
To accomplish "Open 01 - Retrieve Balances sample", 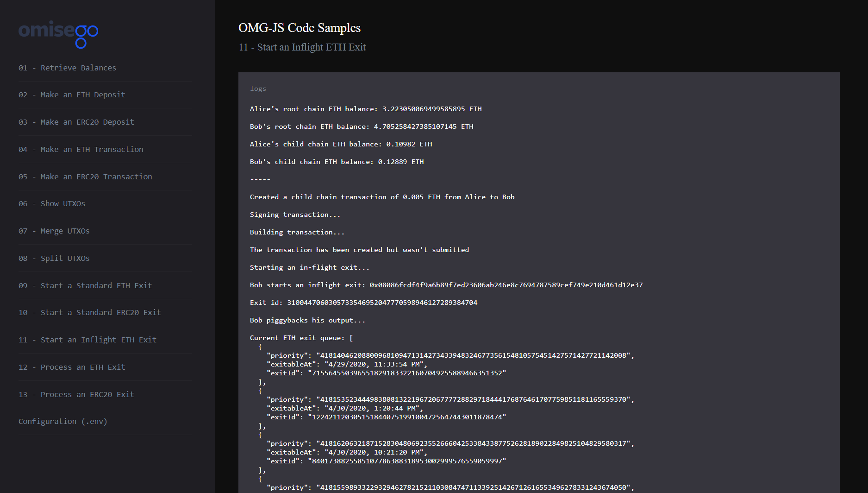I will pyautogui.click(x=67, y=68).
